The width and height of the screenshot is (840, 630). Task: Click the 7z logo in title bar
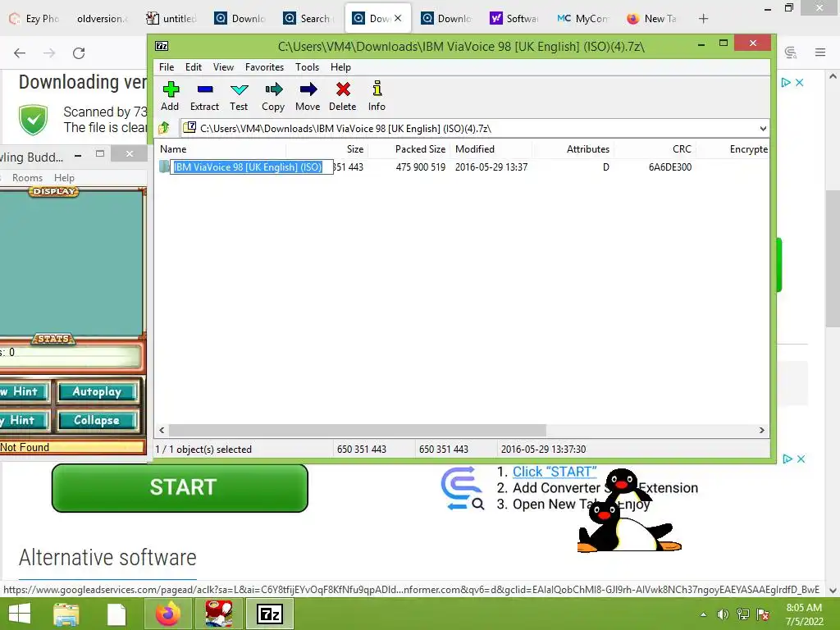click(162, 46)
